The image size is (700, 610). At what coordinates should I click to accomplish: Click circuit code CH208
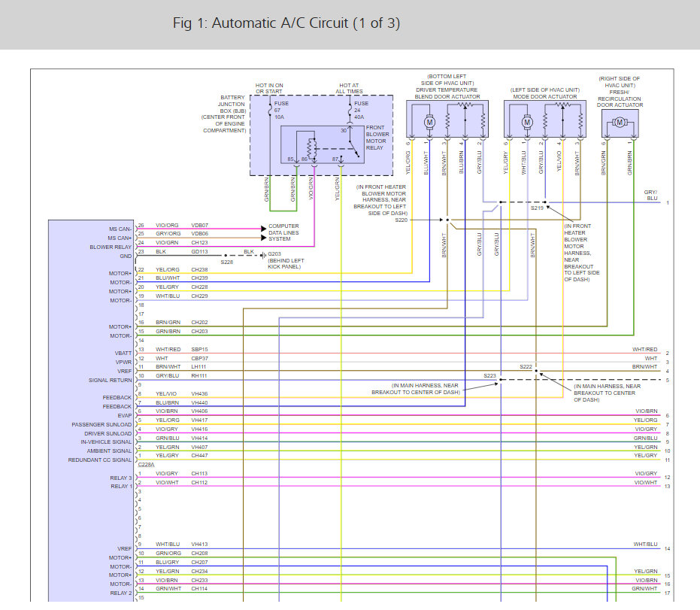[199, 553]
